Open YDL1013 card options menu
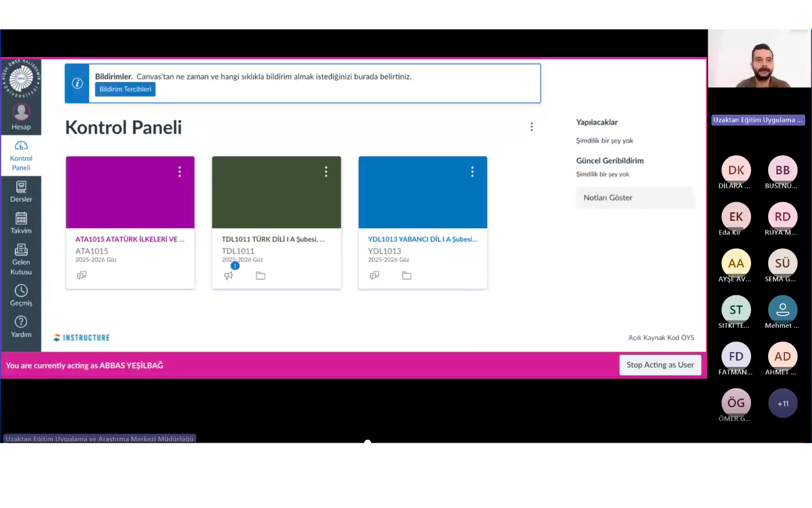 pyautogui.click(x=473, y=172)
